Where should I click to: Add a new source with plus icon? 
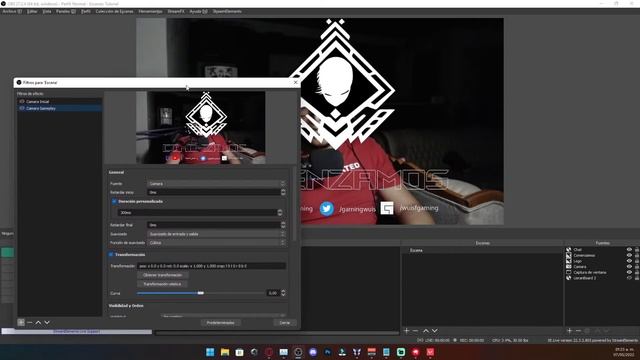(x=569, y=331)
